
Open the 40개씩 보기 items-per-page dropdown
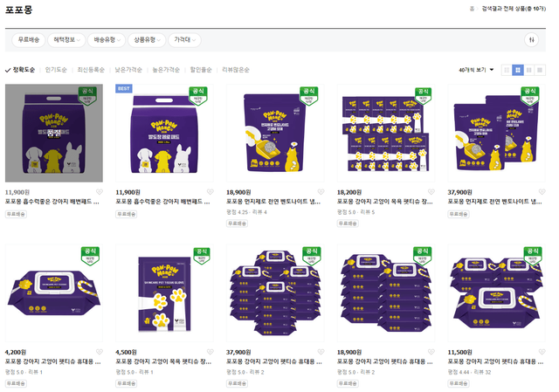[476, 70]
